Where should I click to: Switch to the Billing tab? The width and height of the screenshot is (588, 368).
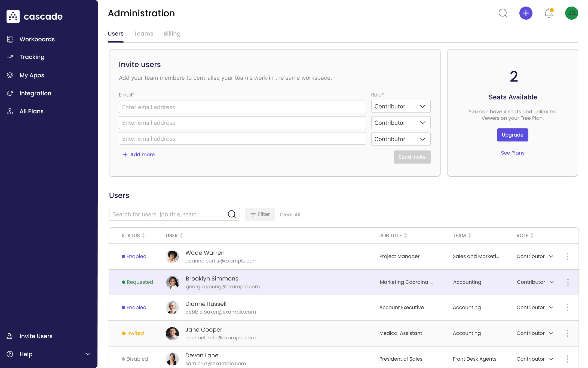pyautogui.click(x=172, y=34)
